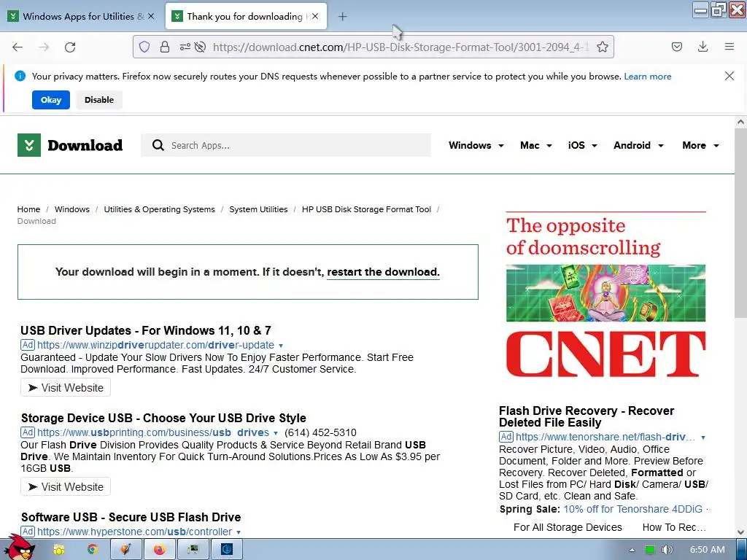Viewport: 747px width, 560px height.
Task: Bookmark this page with the star
Action: [x=602, y=47]
